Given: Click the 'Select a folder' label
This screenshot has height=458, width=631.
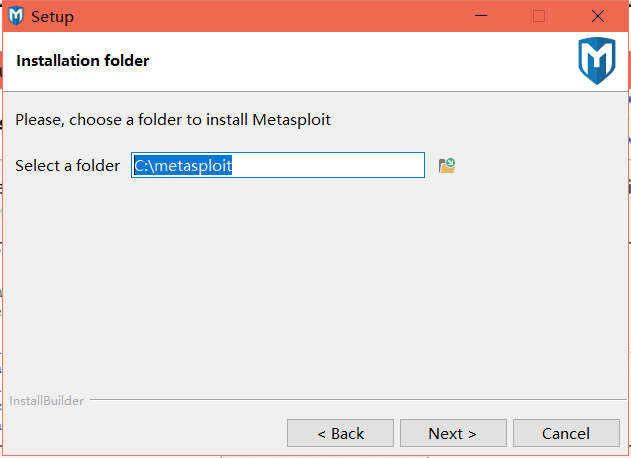Looking at the screenshot, I should pyautogui.click(x=68, y=166).
